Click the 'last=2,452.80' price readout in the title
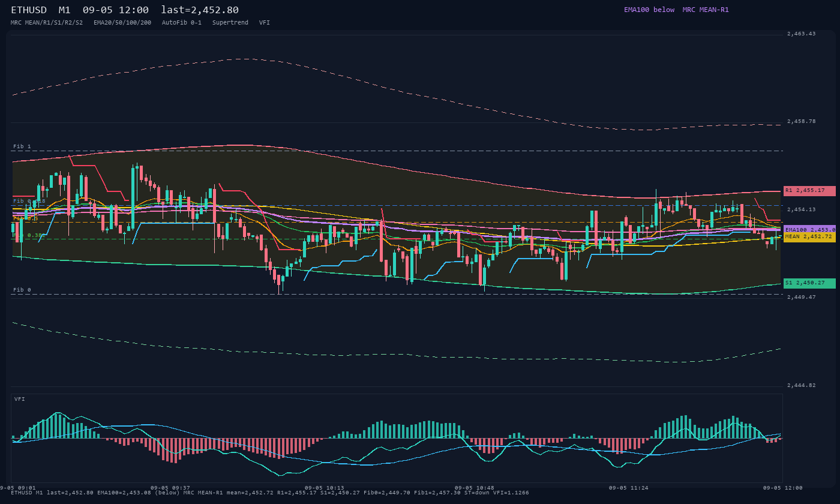Viewport: 840px width, 504px height. pyautogui.click(x=200, y=10)
